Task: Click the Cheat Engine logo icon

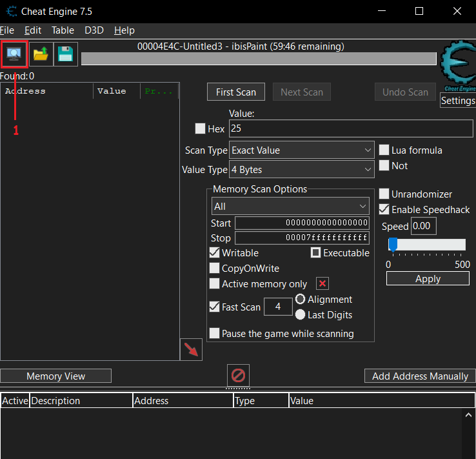Action: pyautogui.click(x=458, y=66)
